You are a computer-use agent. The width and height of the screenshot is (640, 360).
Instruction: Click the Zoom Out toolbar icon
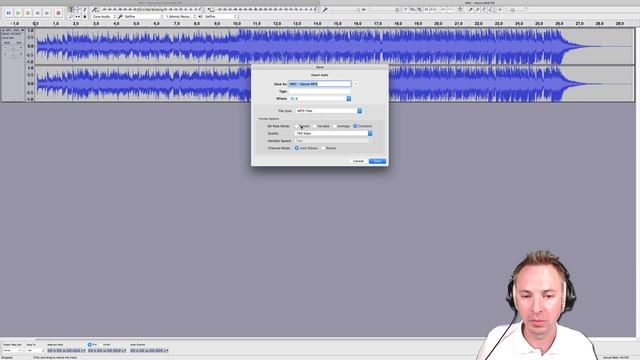(477, 9)
